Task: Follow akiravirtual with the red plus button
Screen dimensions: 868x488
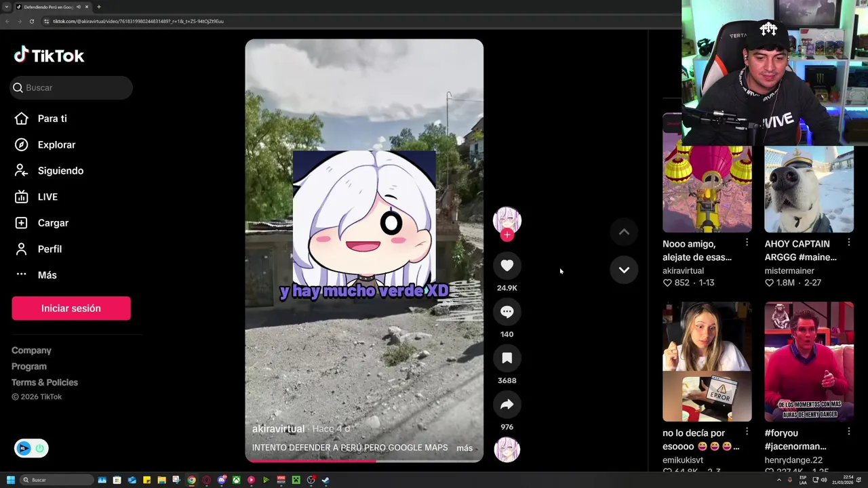Action: click(x=507, y=235)
